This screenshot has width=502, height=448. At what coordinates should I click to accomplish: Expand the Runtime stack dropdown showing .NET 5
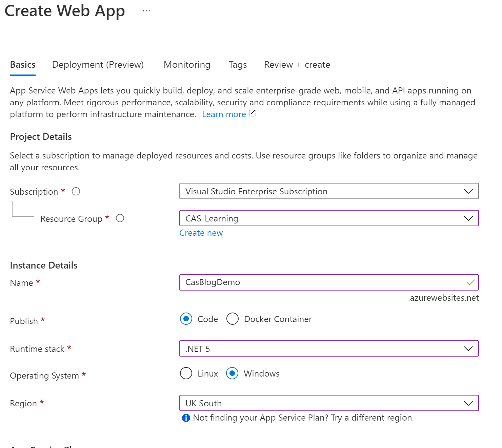(329, 349)
